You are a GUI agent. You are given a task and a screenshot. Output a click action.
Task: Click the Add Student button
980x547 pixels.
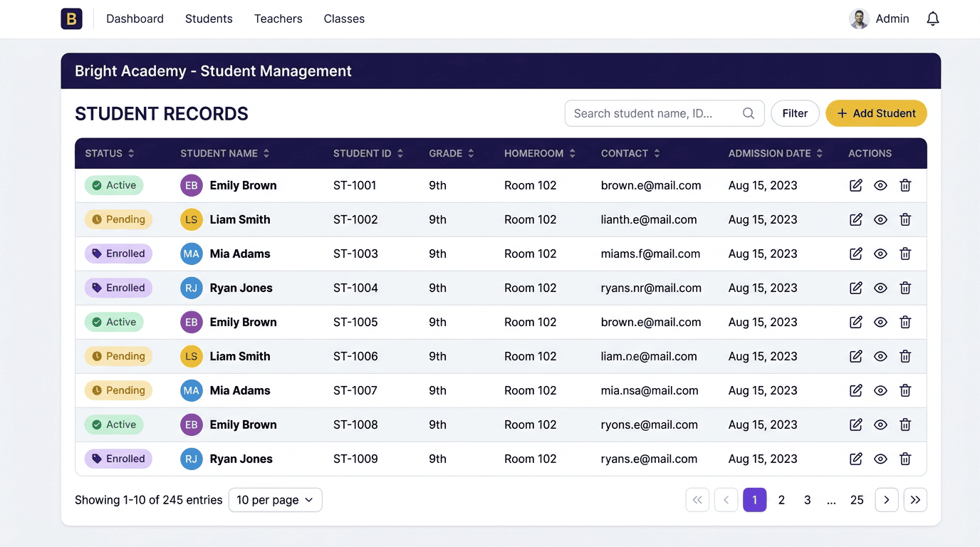876,113
